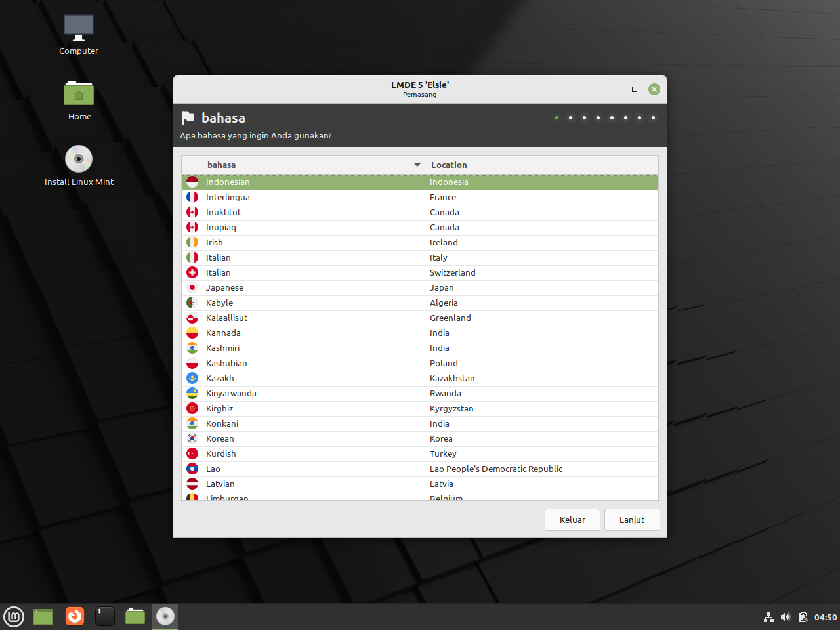Select Kashubian language

pyautogui.click(x=420, y=363)
